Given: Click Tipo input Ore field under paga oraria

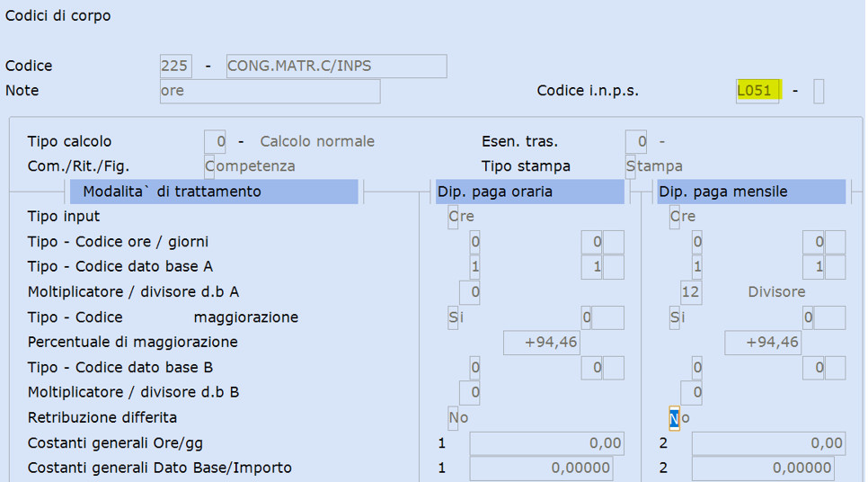Looking at the screenshot, I should pyautogui.click(x=453, y=217).
